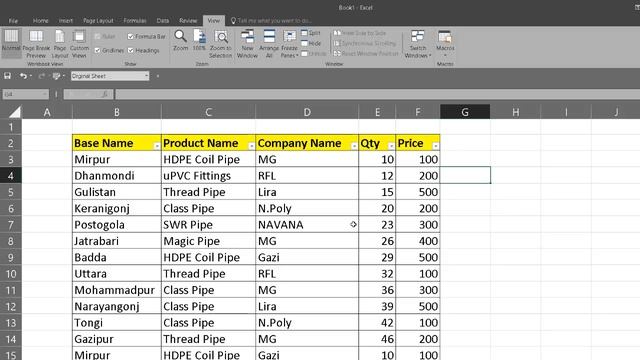Select the cell containing uPVC Fittings
Screen dimensions: 640x360
coord(208,176)
